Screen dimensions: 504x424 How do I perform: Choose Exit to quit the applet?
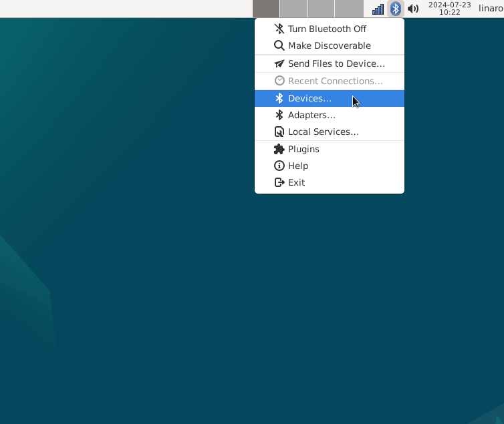330,182
